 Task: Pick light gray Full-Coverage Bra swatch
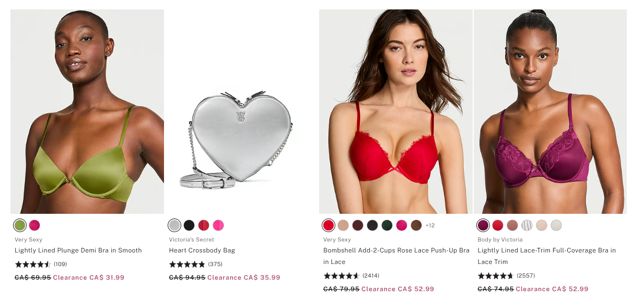(x=556, y=225)
